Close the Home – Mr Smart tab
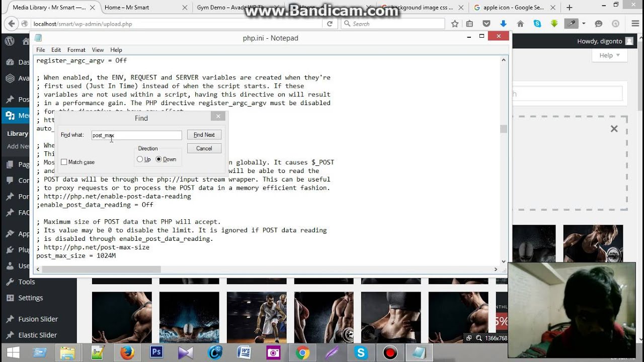Image resolution: width=644 pixels, height=362 pixels. [x=185, y=8]
